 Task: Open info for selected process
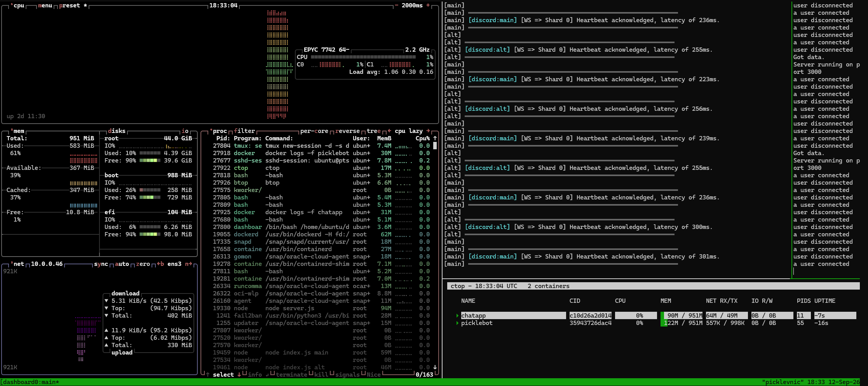click(254, 375)
